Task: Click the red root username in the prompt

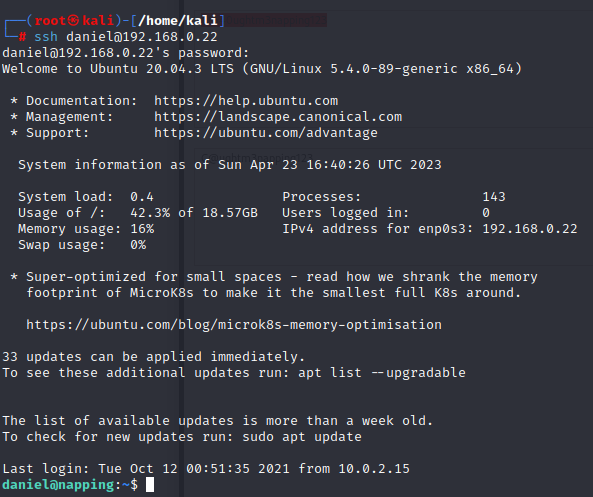Action: [50, 20]
